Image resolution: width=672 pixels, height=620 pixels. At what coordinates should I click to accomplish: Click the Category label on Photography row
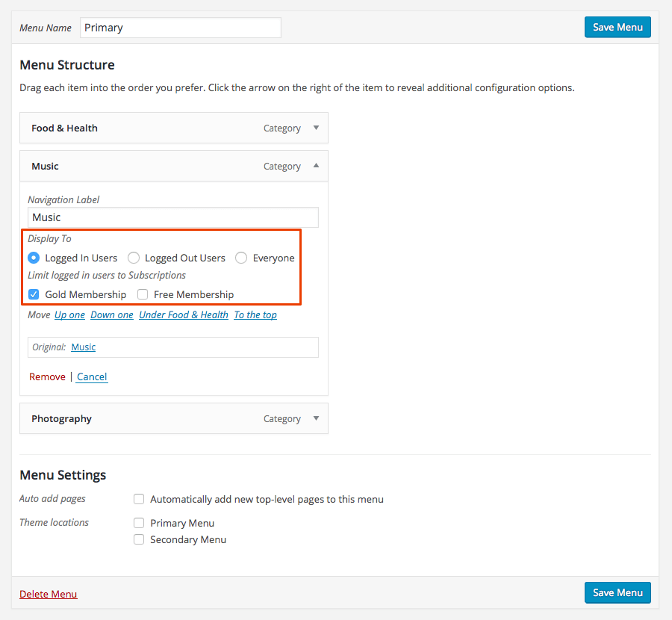pos(282,419)
